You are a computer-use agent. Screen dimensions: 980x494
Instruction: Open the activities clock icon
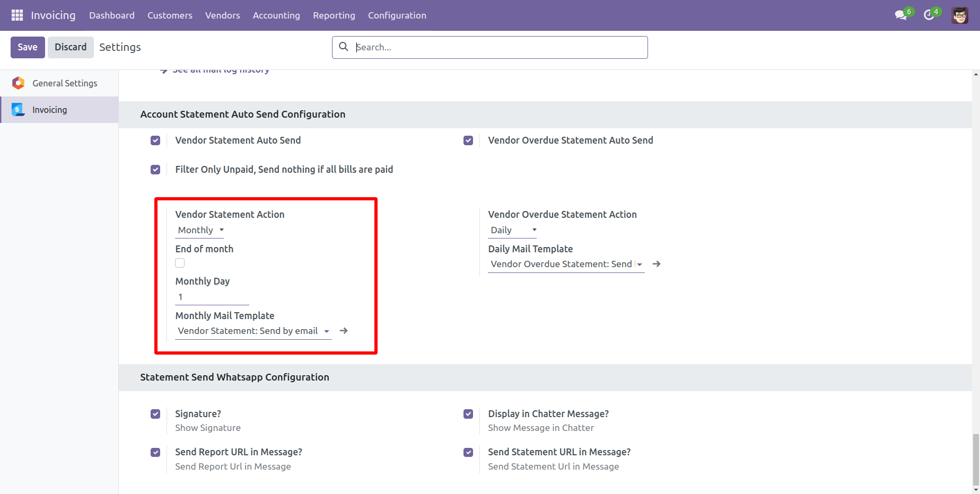[x=929, y=15]
